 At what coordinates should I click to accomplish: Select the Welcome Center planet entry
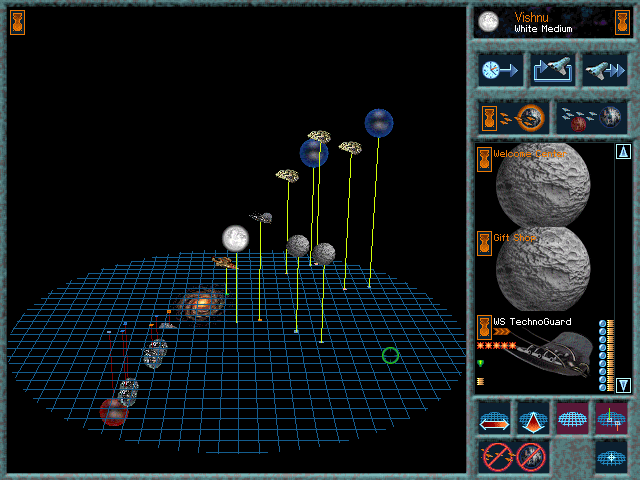544,186
